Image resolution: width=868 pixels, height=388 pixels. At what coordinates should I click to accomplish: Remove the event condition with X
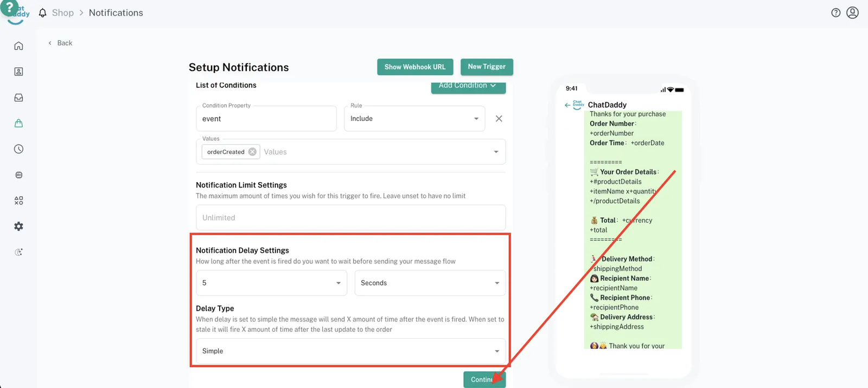[x=499, y=119]
